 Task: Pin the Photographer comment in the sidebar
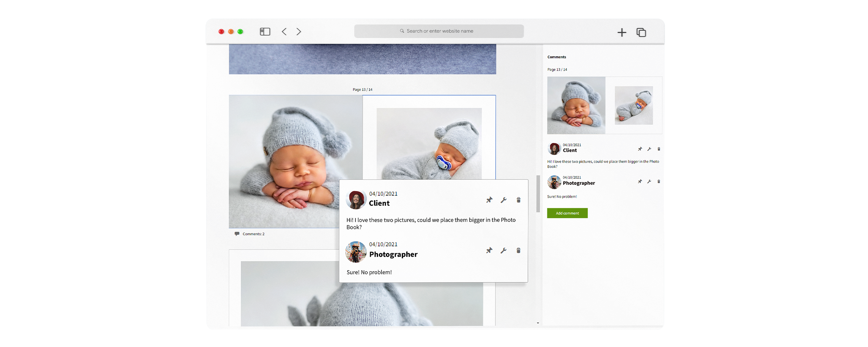point(640,181)
